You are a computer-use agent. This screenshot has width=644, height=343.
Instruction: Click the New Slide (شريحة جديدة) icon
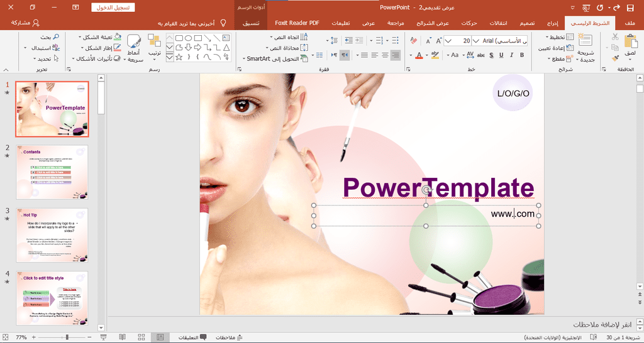coord(586,41)
